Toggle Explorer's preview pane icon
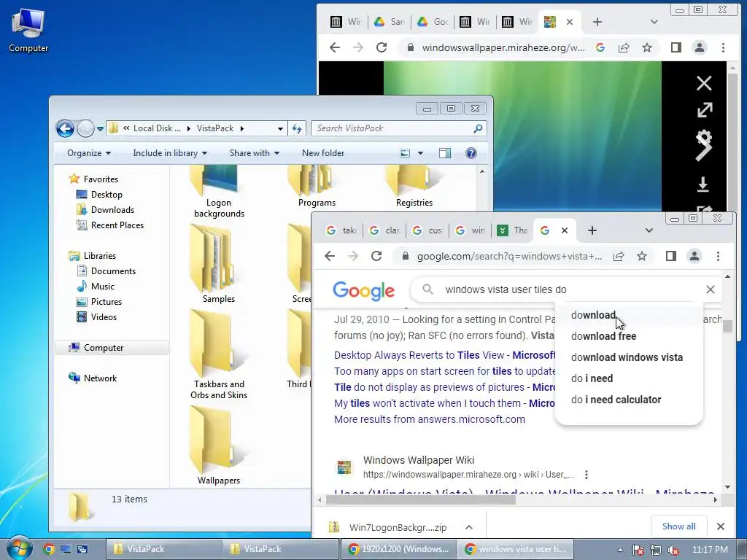 pos(445,153)
